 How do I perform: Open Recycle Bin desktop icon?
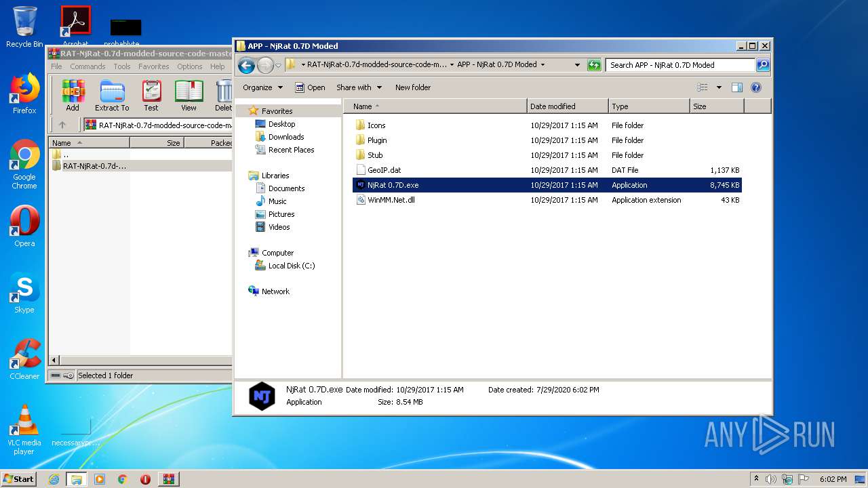[x=24, y=27]
